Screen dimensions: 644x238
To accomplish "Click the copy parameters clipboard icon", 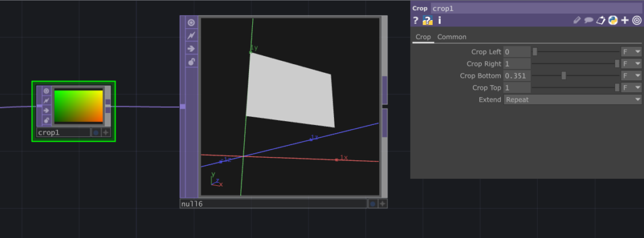I will 601,20.
